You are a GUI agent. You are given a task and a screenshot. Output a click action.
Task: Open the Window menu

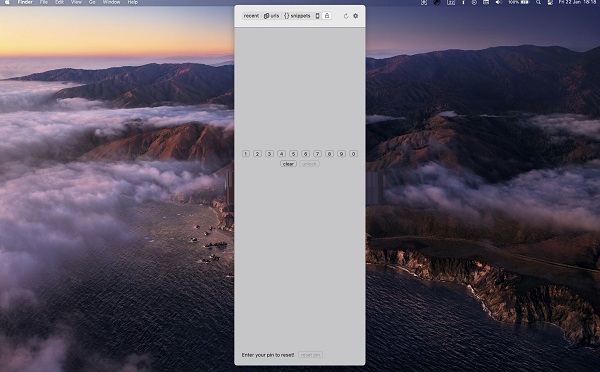(111, 2)
